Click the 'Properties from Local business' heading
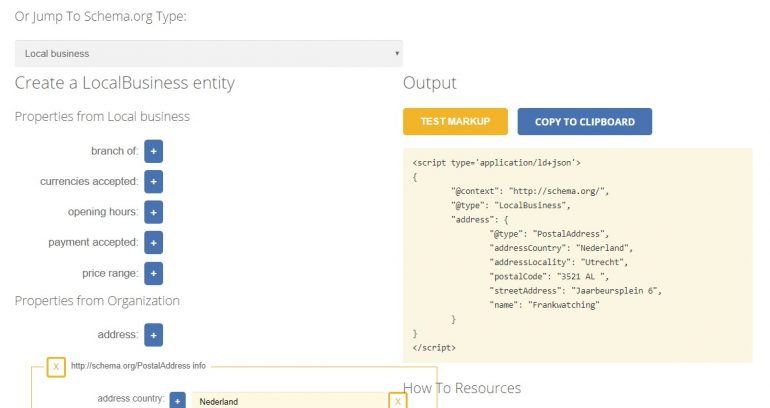Screen dimensions: 770x408 pos(102,116)
